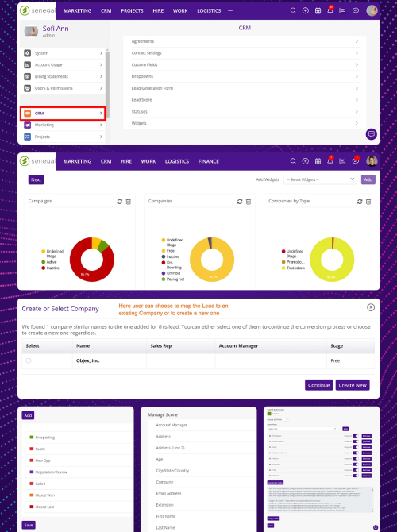Screen dimensions: 397x532
Task: Click the Negotiation/Review purple color swatch
Action: tap(32, 472)
